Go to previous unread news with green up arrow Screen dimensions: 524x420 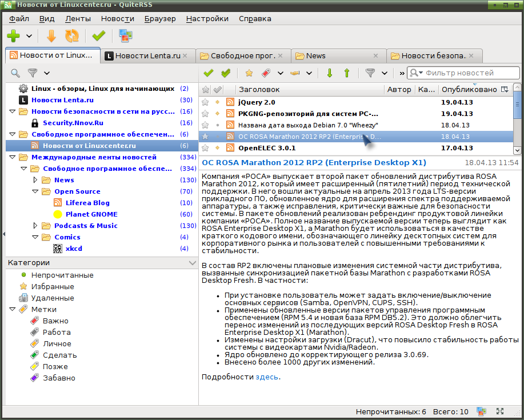347,73
